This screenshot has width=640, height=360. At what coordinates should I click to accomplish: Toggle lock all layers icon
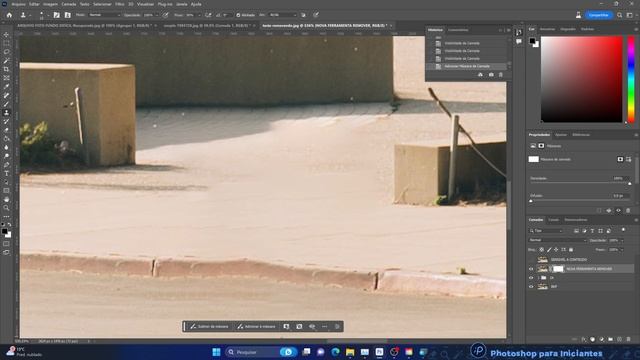click(571, 249)
